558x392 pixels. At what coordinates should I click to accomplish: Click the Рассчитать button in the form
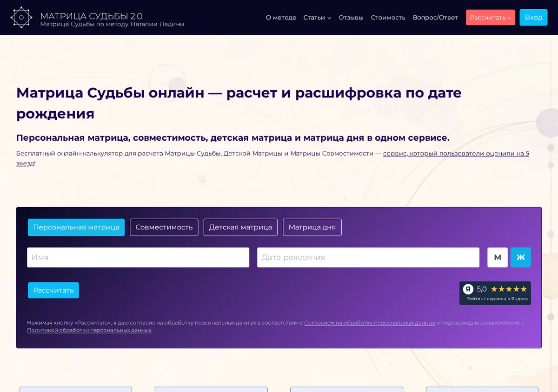(x=53, y=290)
